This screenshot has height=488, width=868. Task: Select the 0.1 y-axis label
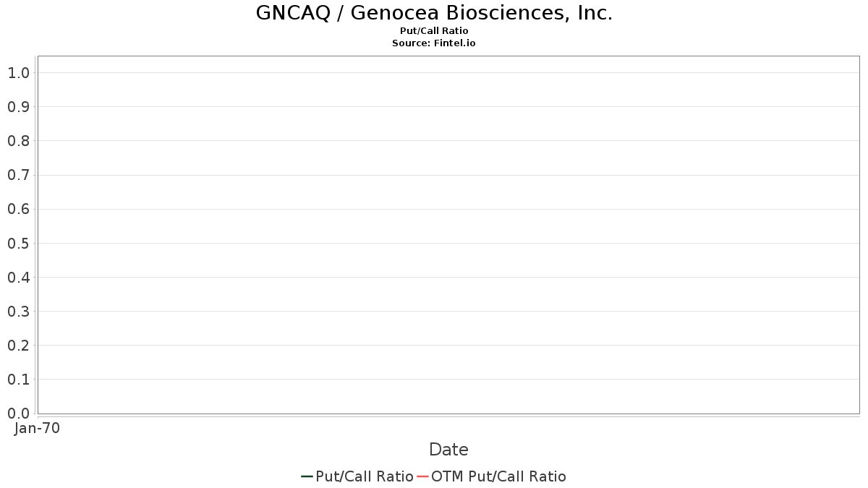tap(18, 379)
